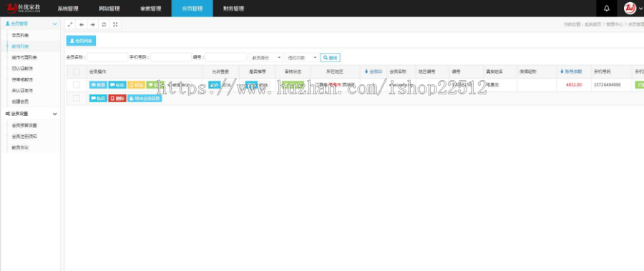
Task: Click the 导出会员信息 export button
Action: tap(145, 99)
